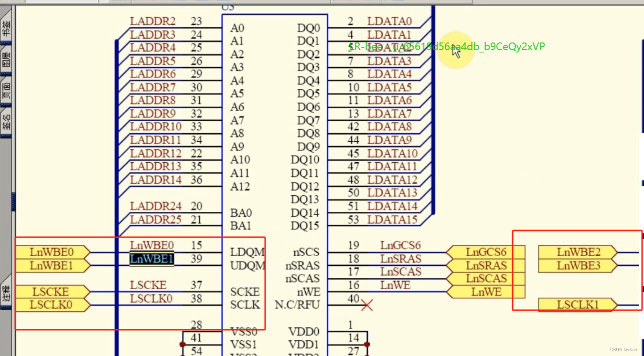Click the DQ8 pin name

[x=308, y=133]
